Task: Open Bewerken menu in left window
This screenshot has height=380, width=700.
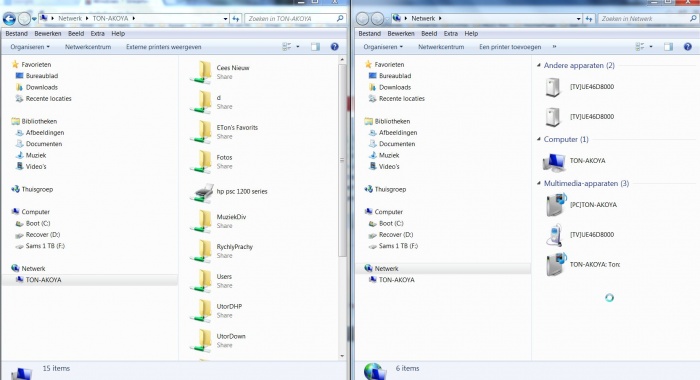Action: click(x=48, y=33)
